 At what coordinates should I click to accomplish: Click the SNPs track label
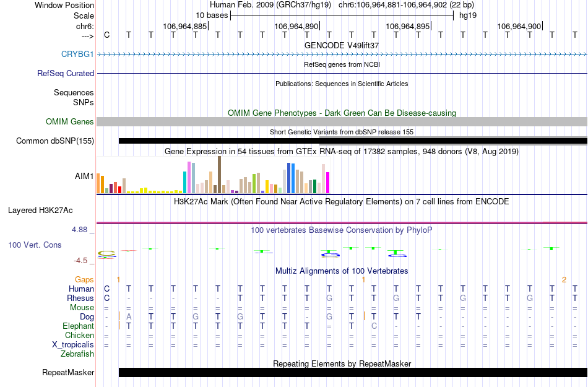[84, 102]
